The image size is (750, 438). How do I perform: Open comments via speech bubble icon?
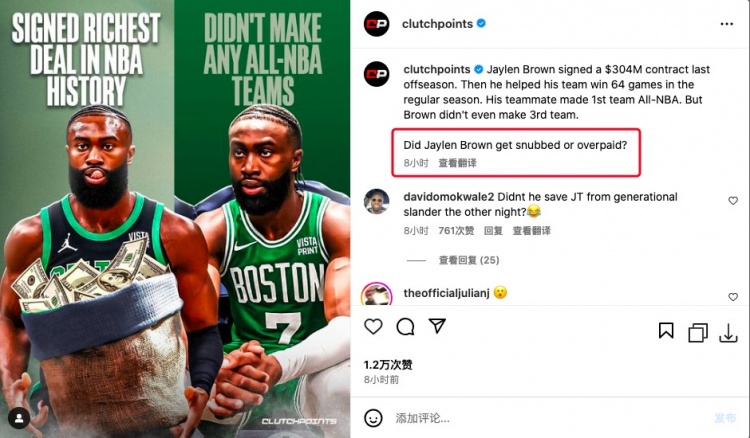pyautogui.click(x=405, y=327)
